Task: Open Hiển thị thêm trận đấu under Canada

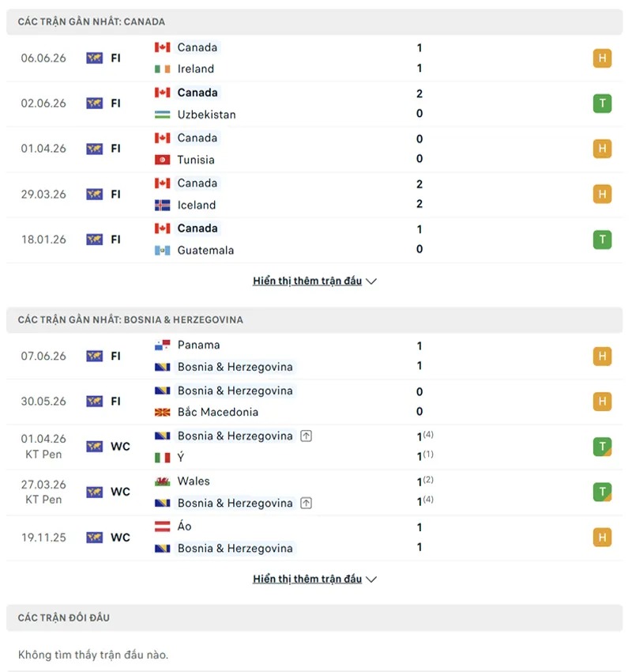Action: click(307, 281)
